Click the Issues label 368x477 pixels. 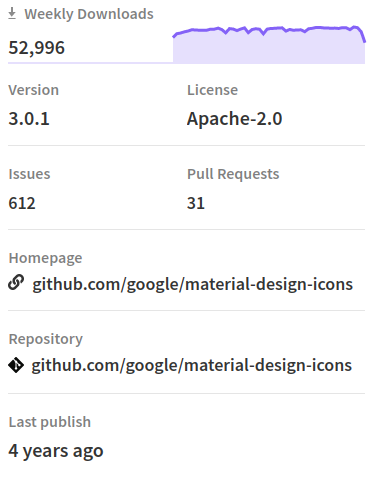[x=29, y=174]
